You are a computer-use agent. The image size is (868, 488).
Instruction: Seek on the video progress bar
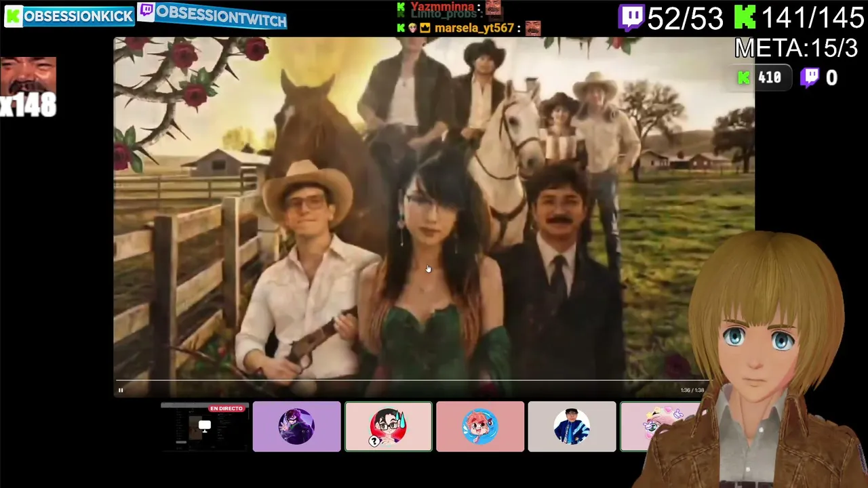click(x=411, y=381)
